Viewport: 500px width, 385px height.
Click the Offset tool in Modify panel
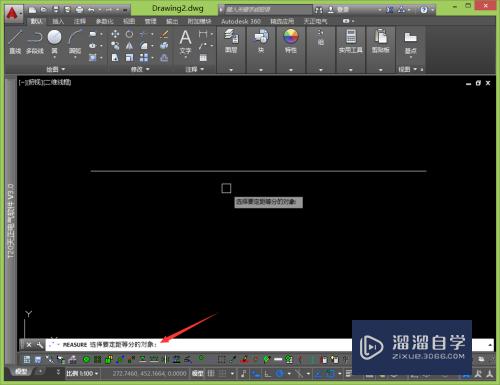point(164,58)
